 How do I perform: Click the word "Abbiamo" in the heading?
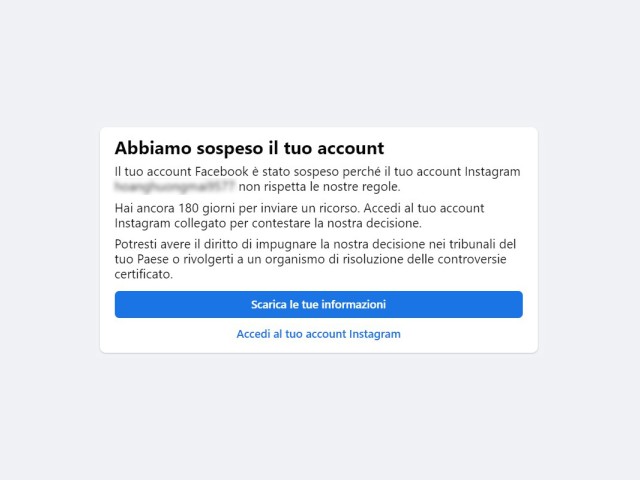(x=149, y=148)
